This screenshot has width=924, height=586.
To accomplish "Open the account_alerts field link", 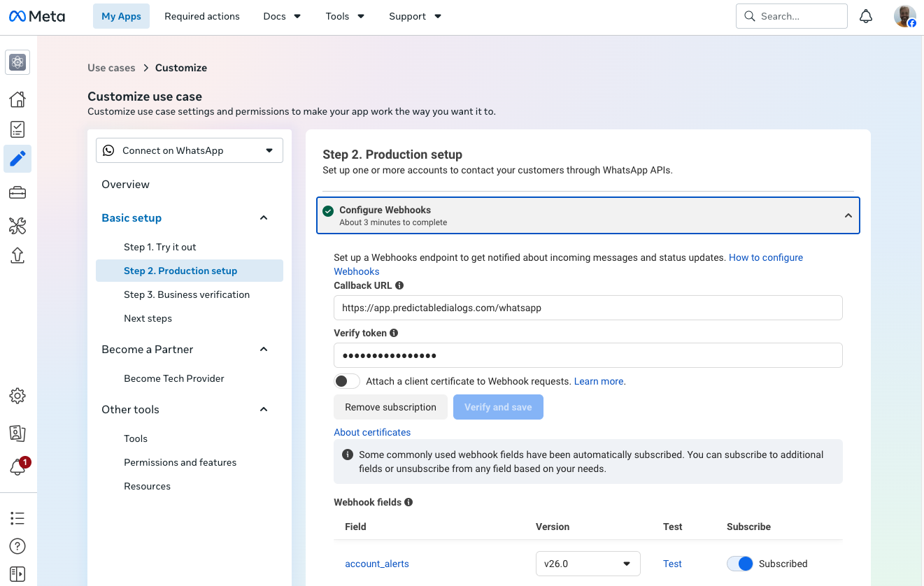I will [x=377, y=564].
